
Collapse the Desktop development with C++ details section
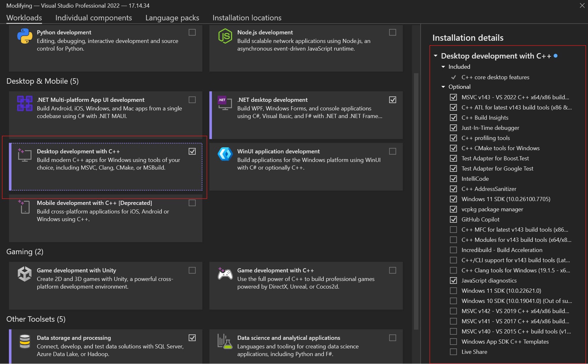435,56
